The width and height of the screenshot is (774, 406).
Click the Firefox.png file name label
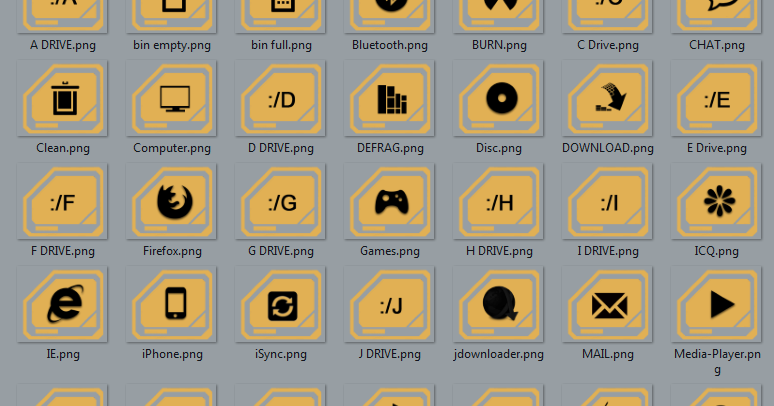172,251
